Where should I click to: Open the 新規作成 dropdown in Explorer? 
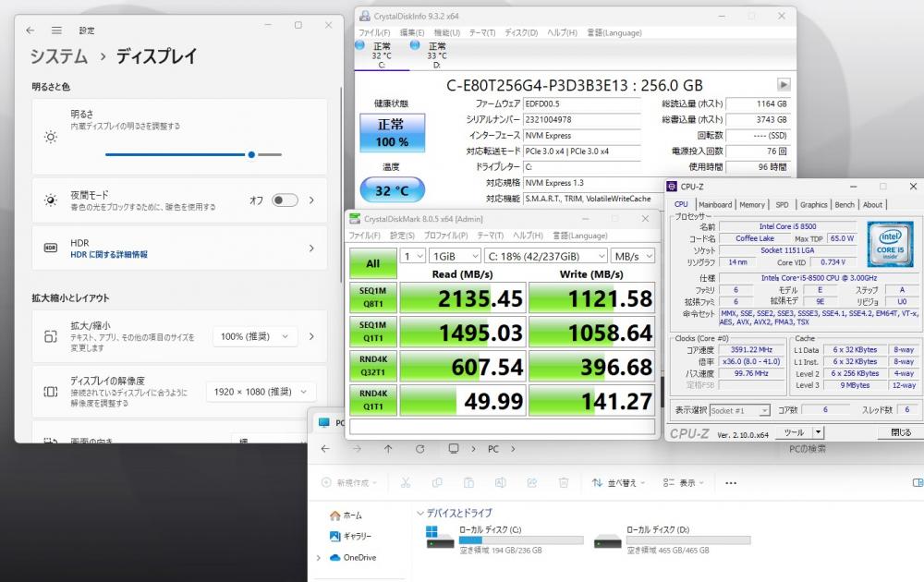tap(349, 483)
